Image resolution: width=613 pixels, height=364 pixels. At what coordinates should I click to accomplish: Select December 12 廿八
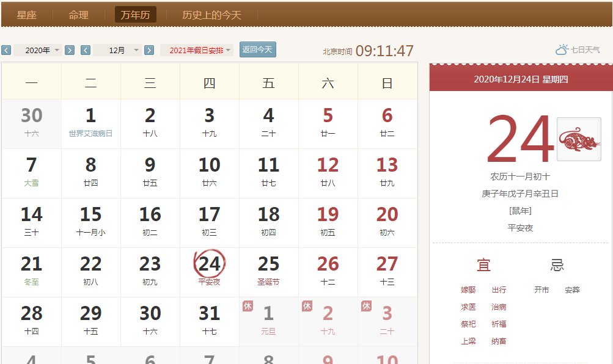point(328,173)
